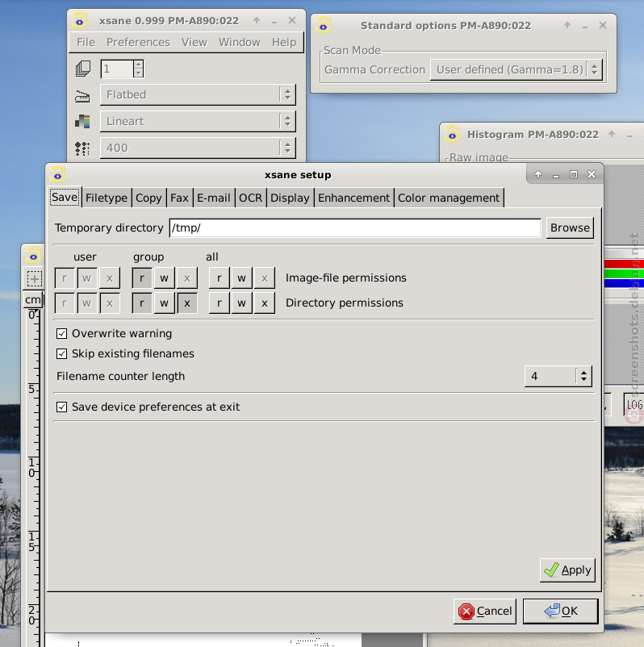
Task: Toggle group read on directory permissions
Action: [x=142, y=303]
